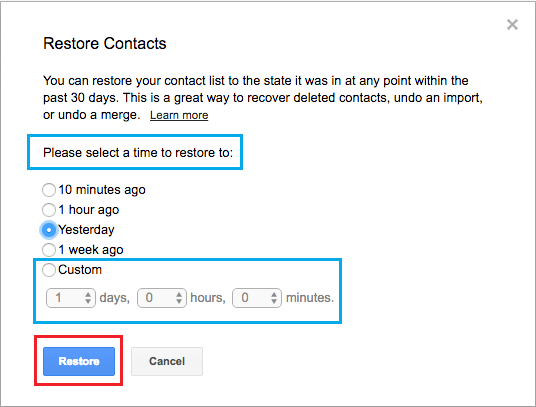Image resolution: width=536 pixels, height=407 pixels.
Task: Close the Restore Contacts dialog
Action: point(512,25)
